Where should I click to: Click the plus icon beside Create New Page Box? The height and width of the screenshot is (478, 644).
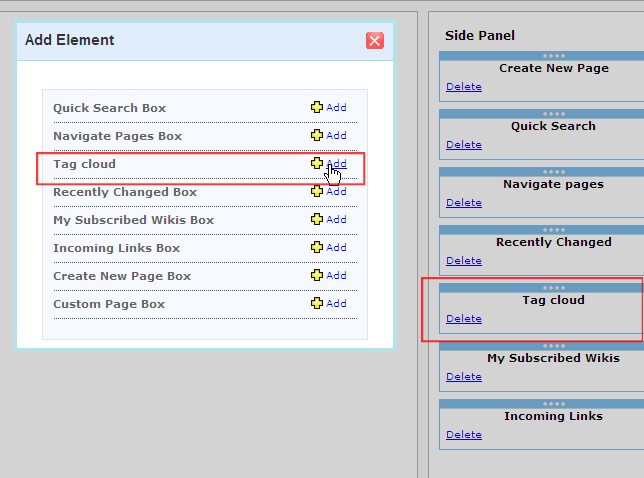click(317, 275)
